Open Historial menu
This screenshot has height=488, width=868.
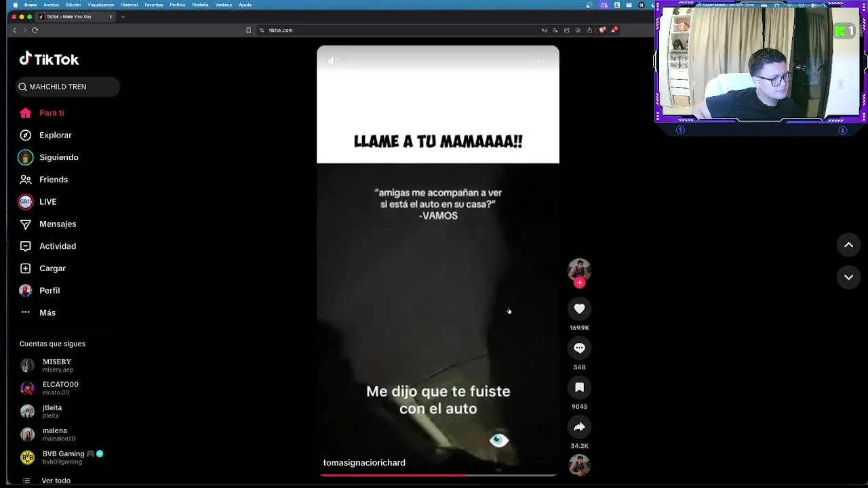coord(130,5)
